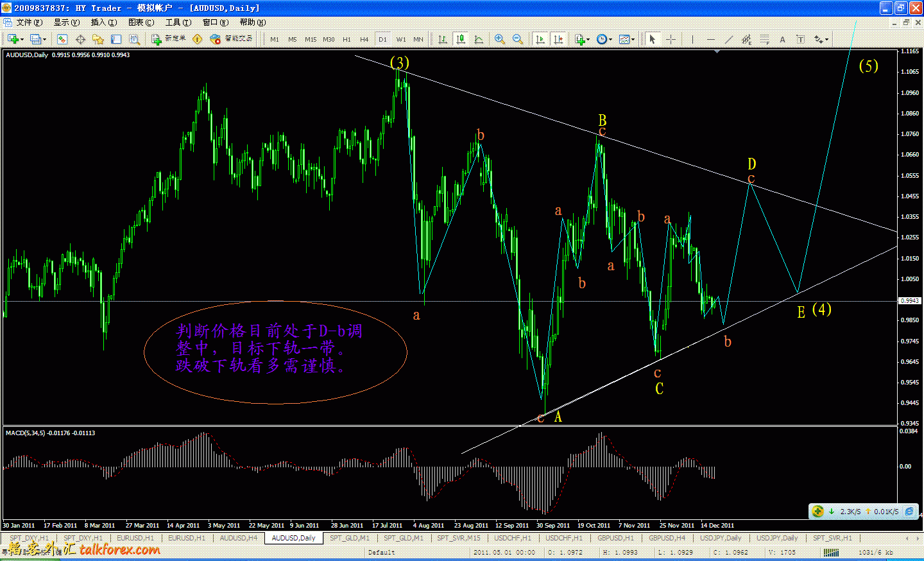The image size is (924, 561).
Task: Select the bar chart display icon
Action: tap(443, 39)
